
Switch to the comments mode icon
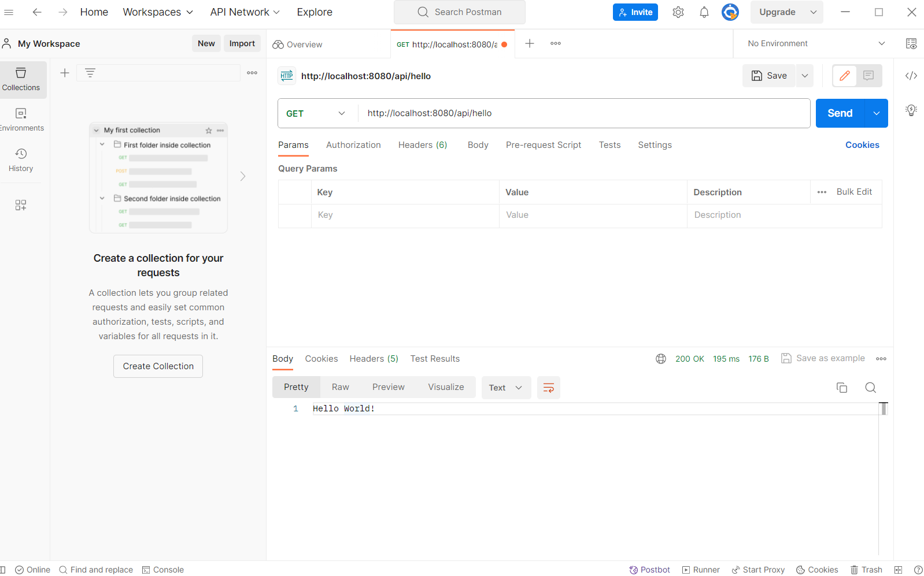point(868,76)
